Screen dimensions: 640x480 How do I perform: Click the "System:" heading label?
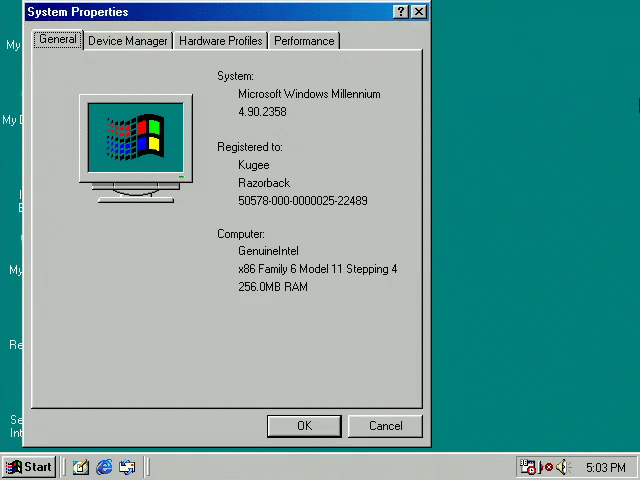235,76
